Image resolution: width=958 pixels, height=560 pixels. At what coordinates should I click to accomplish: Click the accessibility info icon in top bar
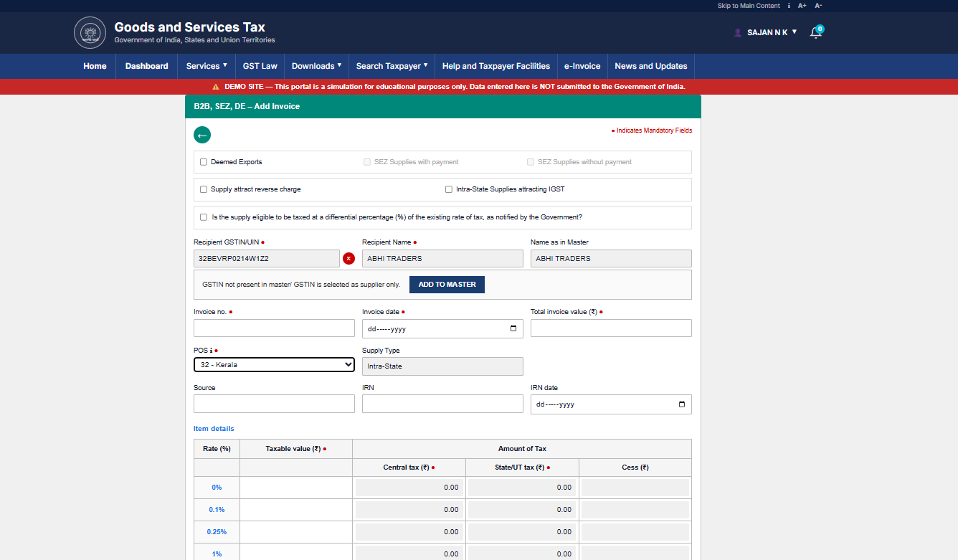click(x=789, y=6)
